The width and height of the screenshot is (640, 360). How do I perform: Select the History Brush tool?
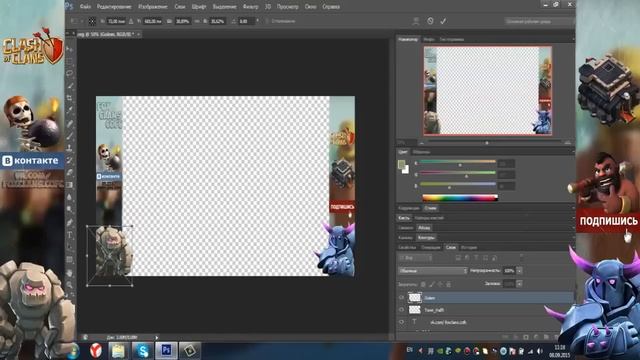(x=70, y=160)
